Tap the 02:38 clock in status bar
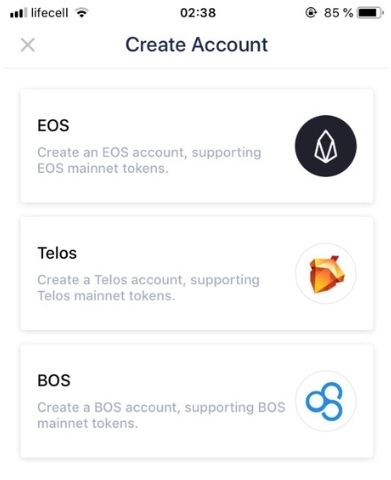The height and width of the screenshot is (480, 391). tap(198, 13)
